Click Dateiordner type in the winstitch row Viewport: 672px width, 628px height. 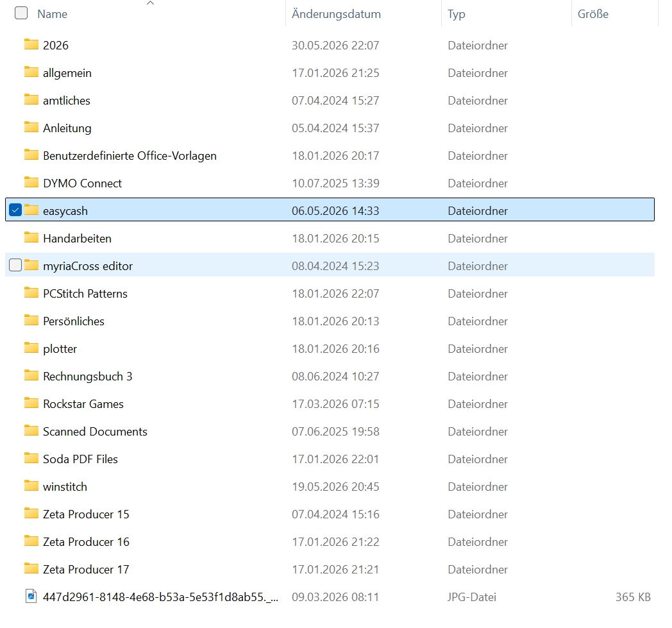tap(478, 487)
